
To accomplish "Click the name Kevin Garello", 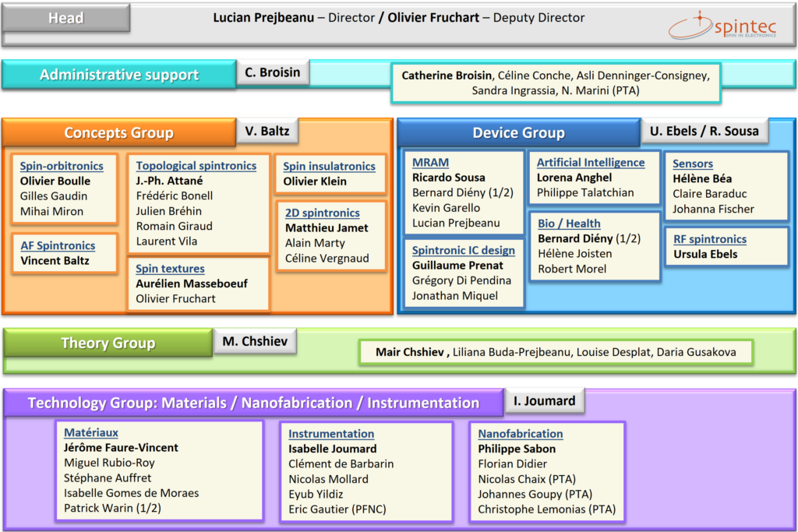I will pyautogui.click(x=446, y=208).
